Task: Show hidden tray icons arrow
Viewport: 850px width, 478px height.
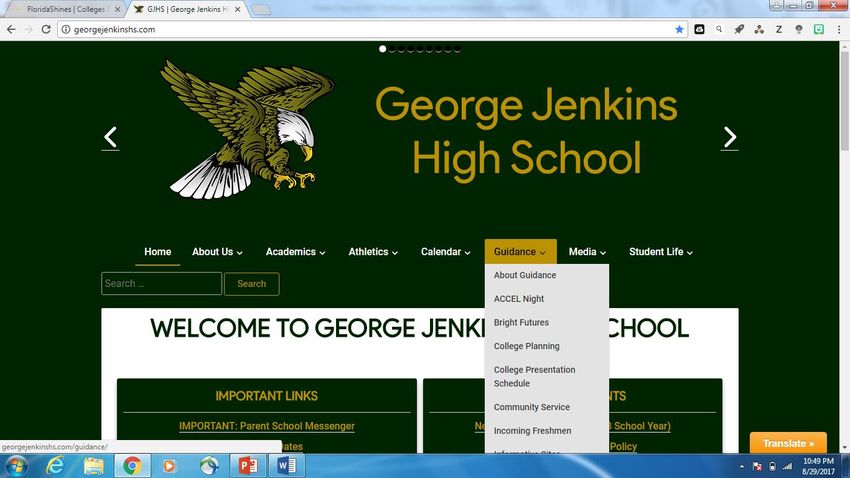Action: 742,466
